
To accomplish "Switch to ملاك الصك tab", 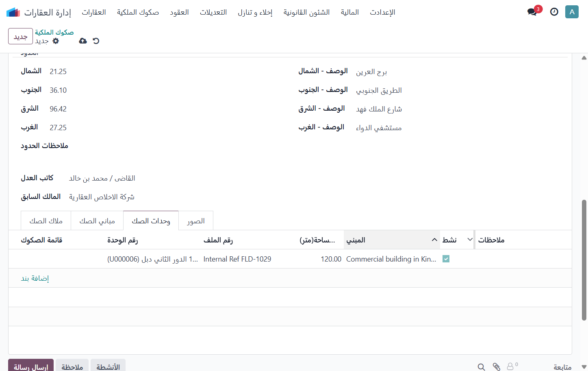I will click(46, 220).
